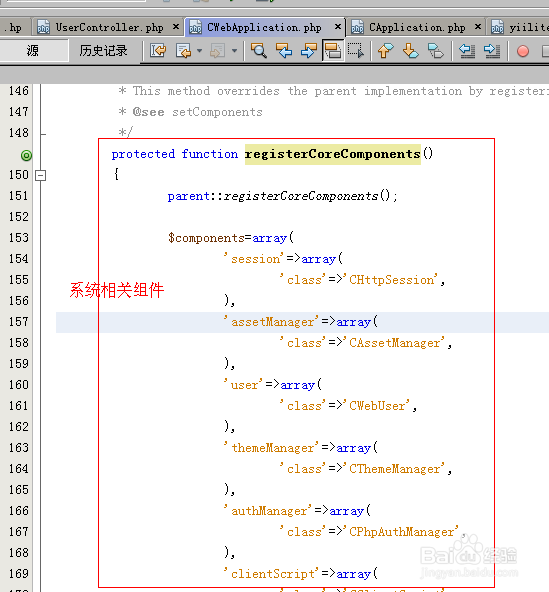This screenshot has width=549, height=592.
Task: Shift line right icon
Action: pos(492,51)
